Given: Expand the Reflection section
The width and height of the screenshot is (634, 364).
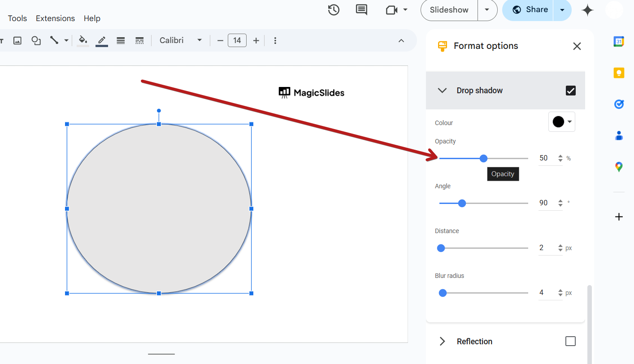Looking at the screenshot, I should [x=443, y=341].
